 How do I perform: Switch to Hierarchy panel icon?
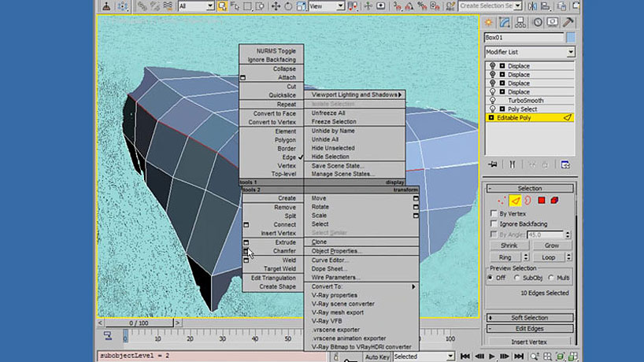[x=521, y=21]
